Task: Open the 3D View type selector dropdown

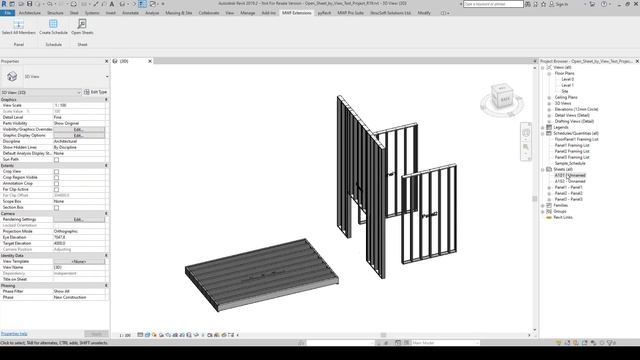Action: click(x=107, y=76)
